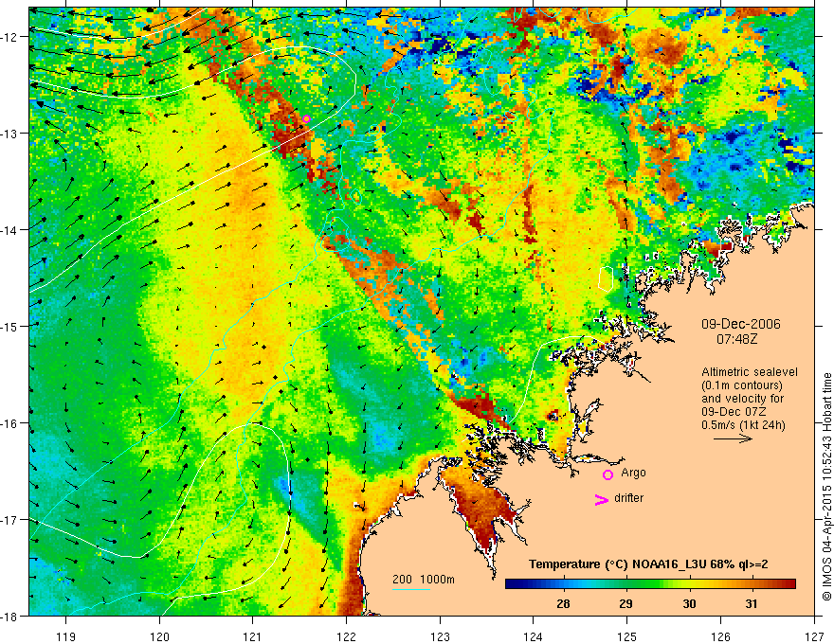Screen dimensions: 834x644
Task: Click the latitude label -13
Action: coord(10,134)
